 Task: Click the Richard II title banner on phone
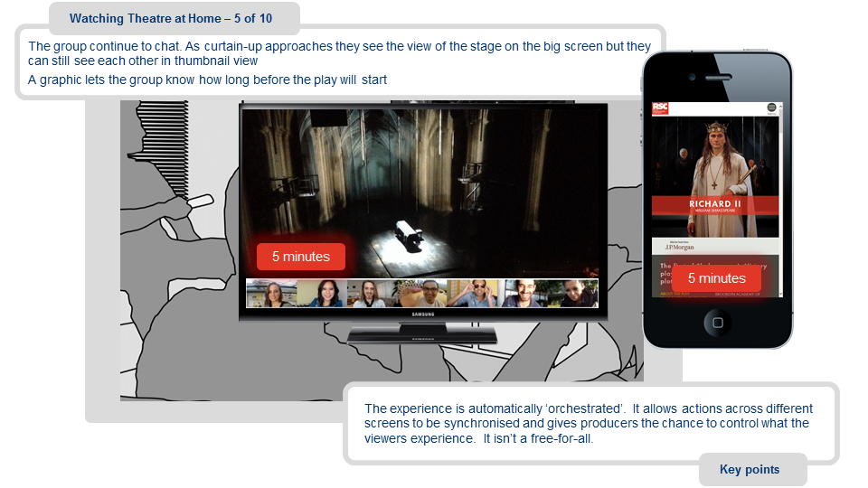tap(715, 206)
